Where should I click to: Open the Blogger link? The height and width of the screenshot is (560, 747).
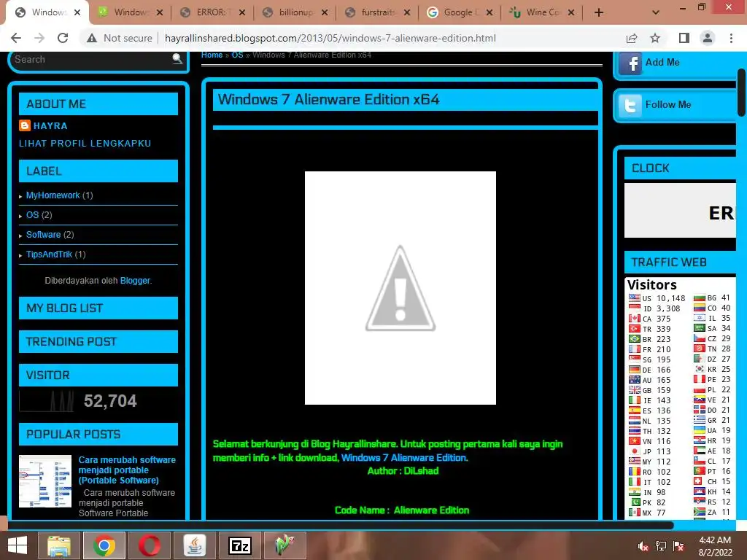click(x=135, y=281)
